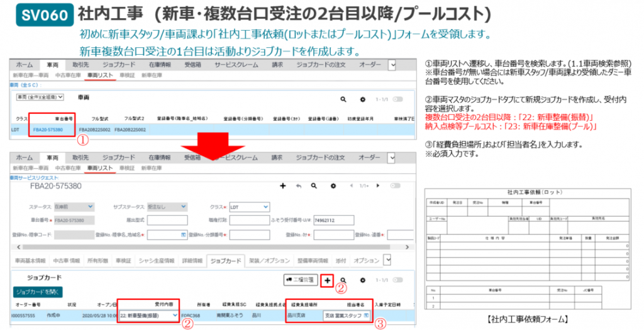Click the ジョブカードを開く button
The width and height of the screenshot is (644, 330).
point(38,292)
